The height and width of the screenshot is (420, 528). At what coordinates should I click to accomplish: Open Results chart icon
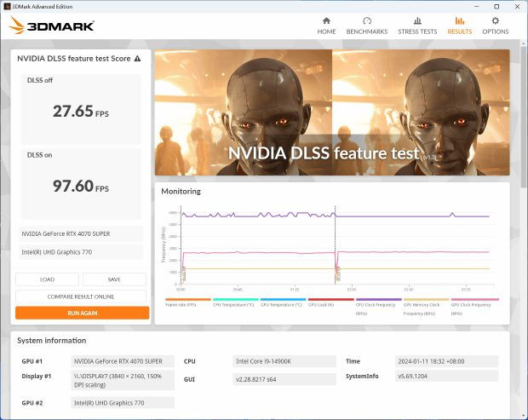click(460, 21)
